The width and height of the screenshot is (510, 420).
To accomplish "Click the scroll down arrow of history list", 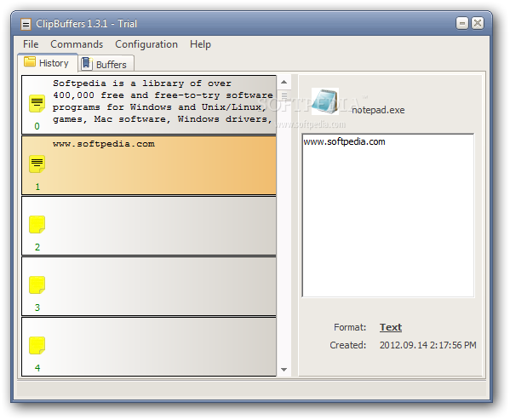I will point(284,370).
